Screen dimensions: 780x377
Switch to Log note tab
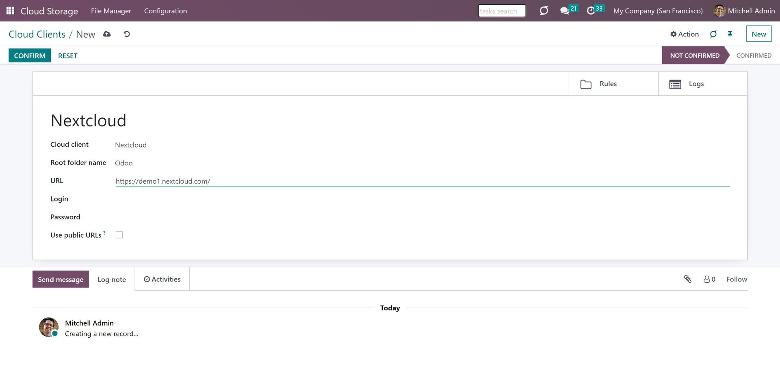click(x=111, y=280)
